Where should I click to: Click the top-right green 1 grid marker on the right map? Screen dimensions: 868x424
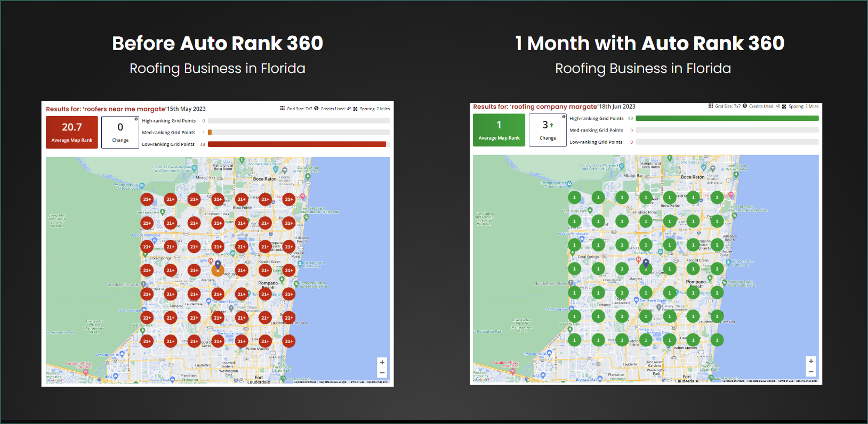coord(717,197)
